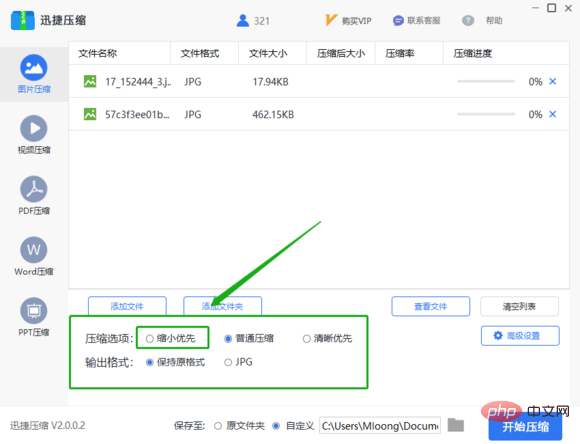Select the Word压缩 sidebar icon
Screen dimensions: 580x444
[34, 250]
